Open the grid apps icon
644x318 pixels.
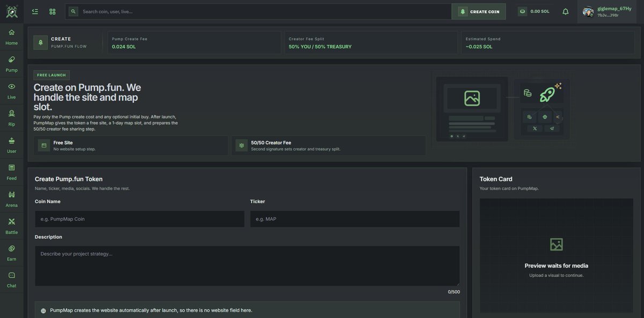pos(53,11)
